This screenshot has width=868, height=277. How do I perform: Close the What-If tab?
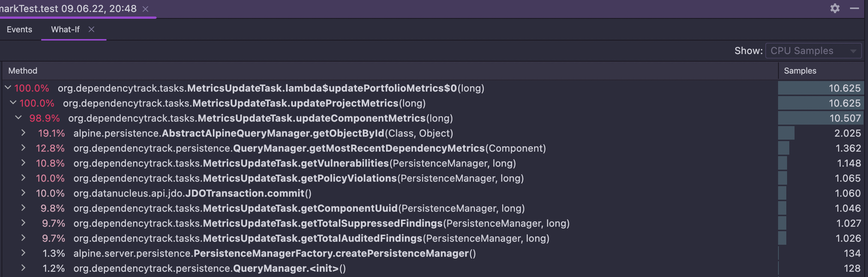(x=91, y=29)
